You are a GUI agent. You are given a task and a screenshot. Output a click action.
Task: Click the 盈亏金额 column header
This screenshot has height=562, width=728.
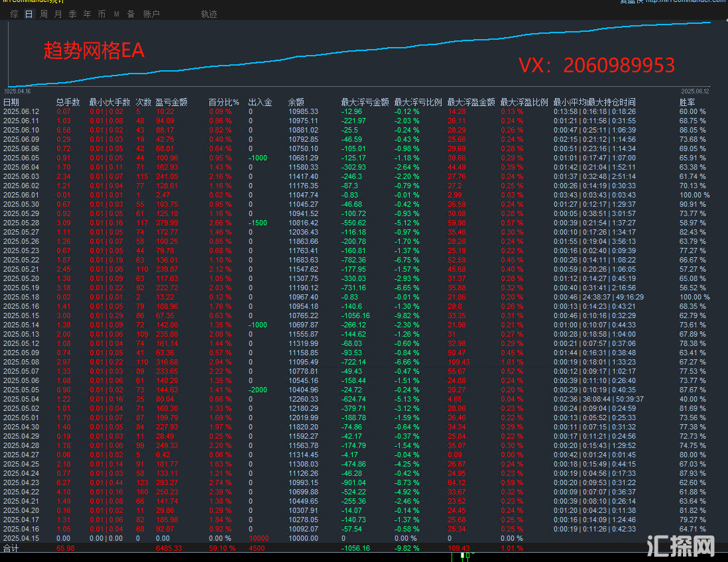(171, 102)
